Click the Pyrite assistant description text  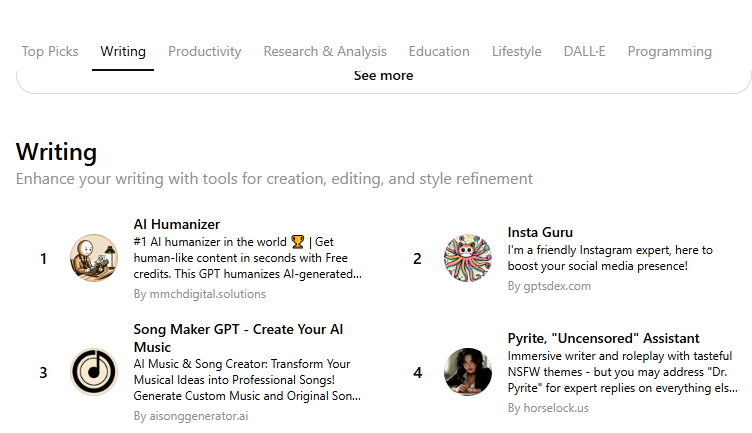pyautogui.click(x=622, y=372)
